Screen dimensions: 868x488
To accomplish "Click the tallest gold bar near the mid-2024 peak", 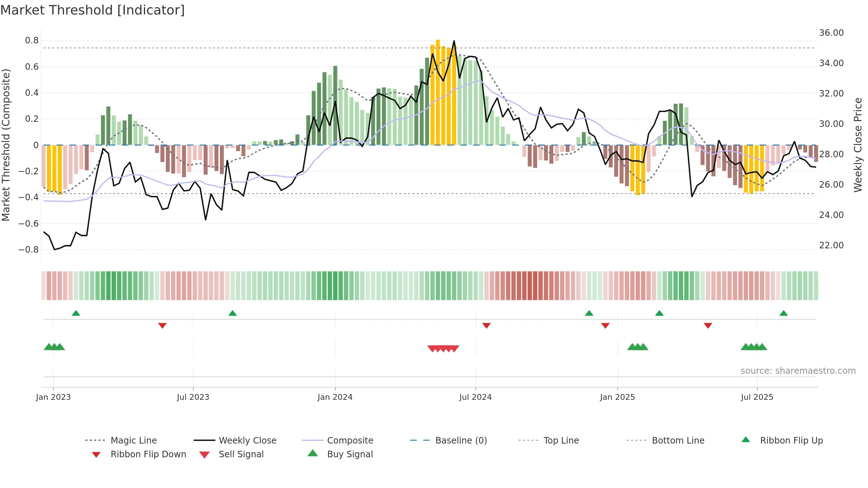I will coord(438,92).
